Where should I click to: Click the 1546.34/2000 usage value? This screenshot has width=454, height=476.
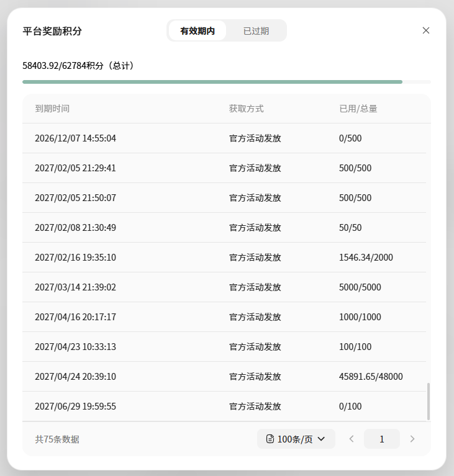pyautogui.click(x=366, y=257)
